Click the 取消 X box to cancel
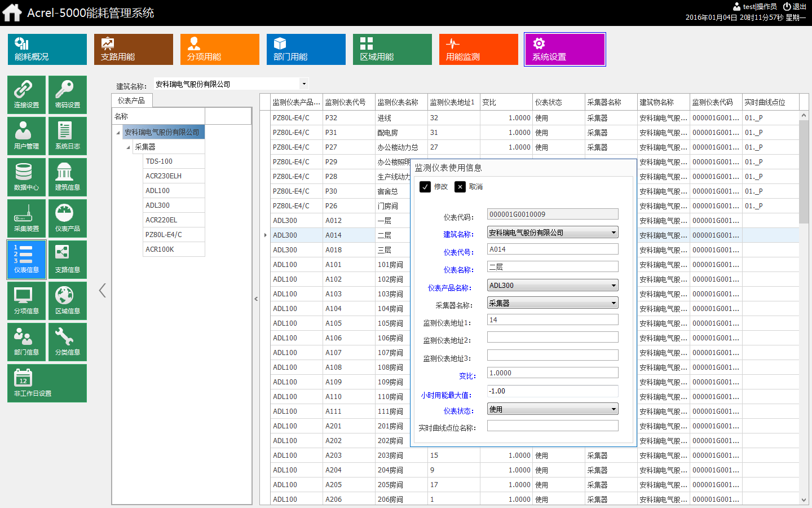The image size is (812, 508). [460, 187]
